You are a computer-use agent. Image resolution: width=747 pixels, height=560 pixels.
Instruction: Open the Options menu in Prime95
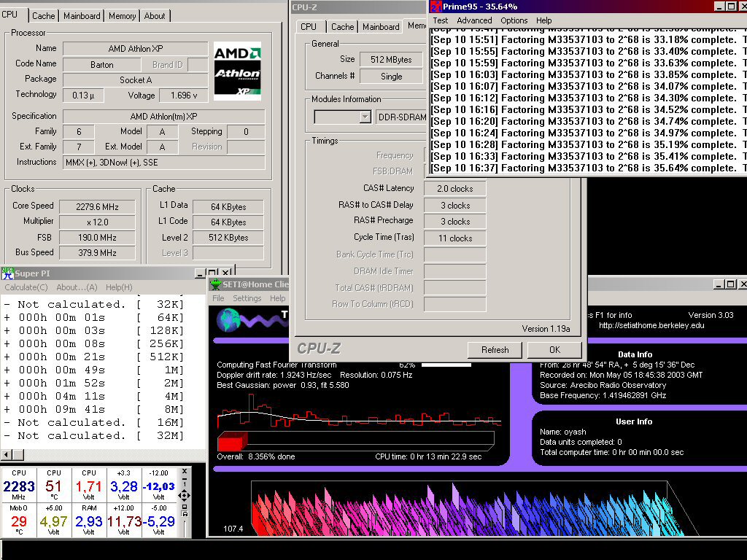click(514, 20)
